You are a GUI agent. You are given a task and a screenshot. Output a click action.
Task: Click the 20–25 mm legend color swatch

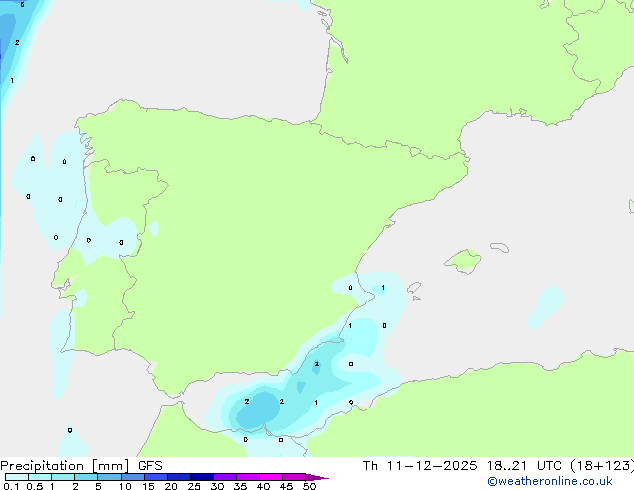[x=179, y=477]
